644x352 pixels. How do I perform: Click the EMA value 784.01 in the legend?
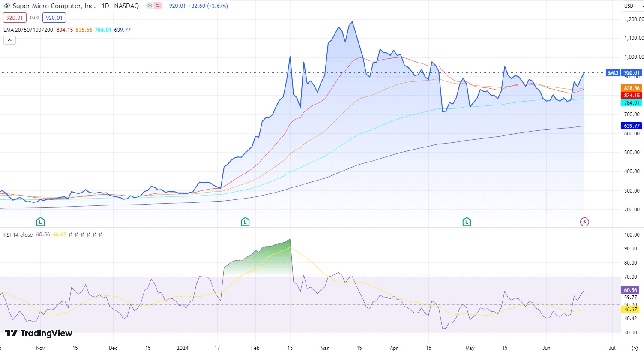(103, 30)
